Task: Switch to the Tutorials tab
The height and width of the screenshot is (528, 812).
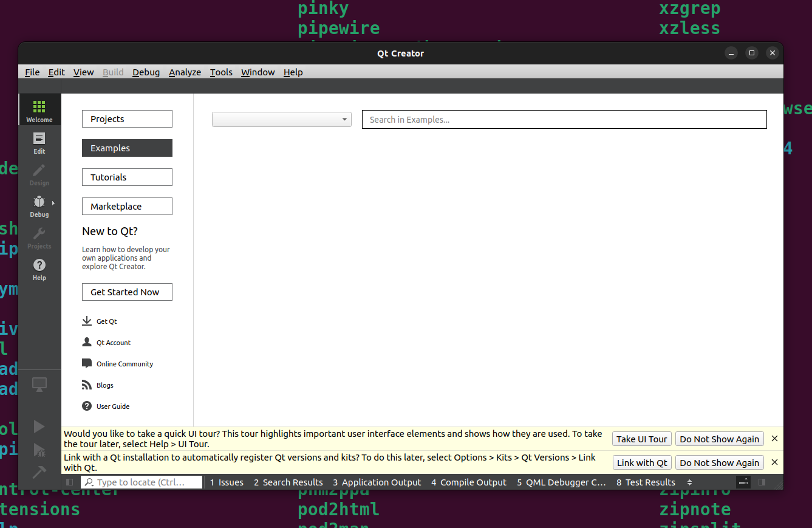Action: point(127,177)
